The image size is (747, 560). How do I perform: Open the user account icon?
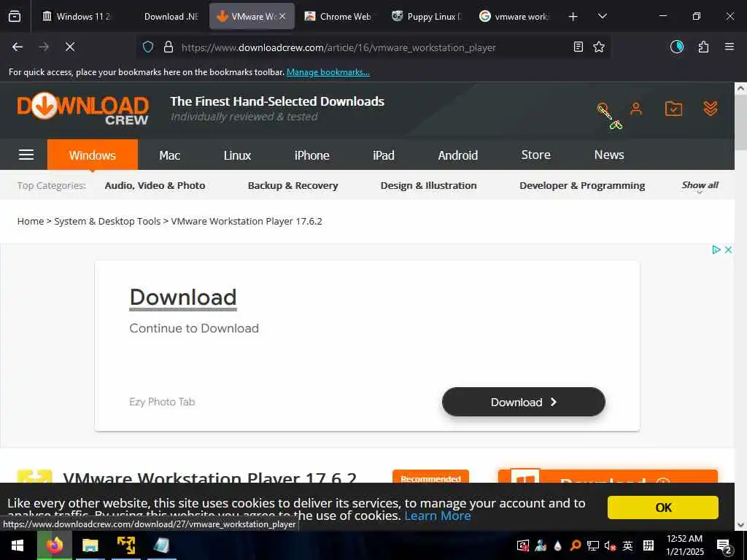(x=635, y=109)
